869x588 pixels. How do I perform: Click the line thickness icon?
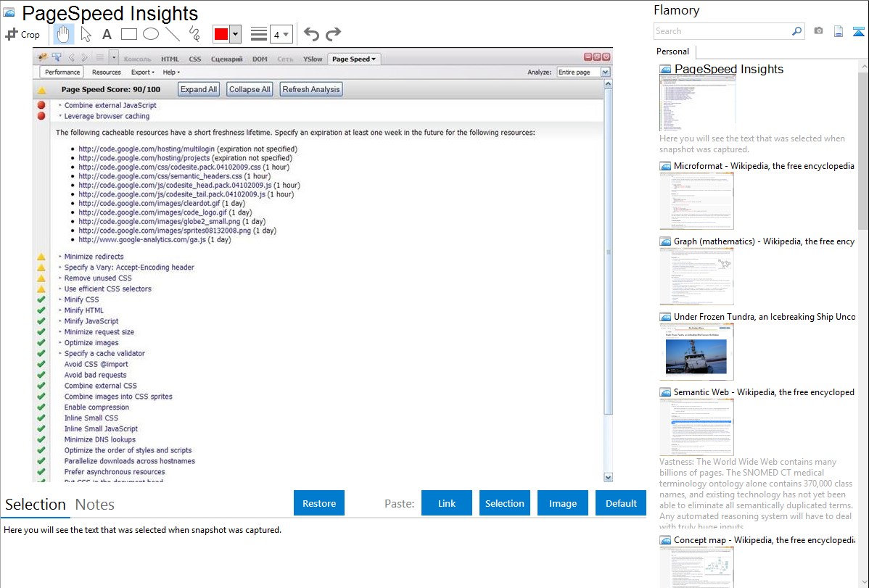pos(259,34)
